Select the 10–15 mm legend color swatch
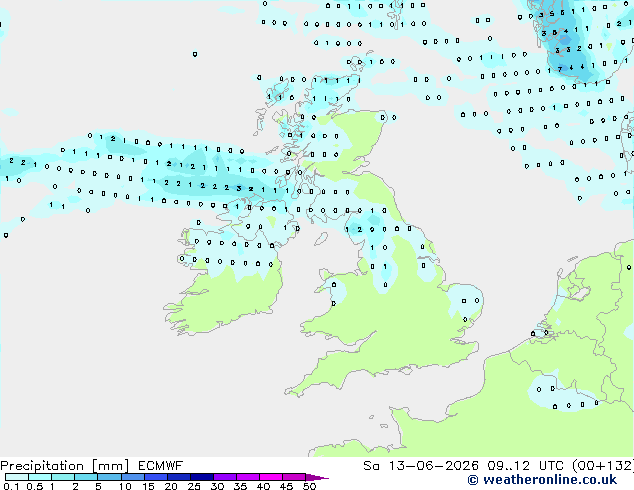 (132, 477)
